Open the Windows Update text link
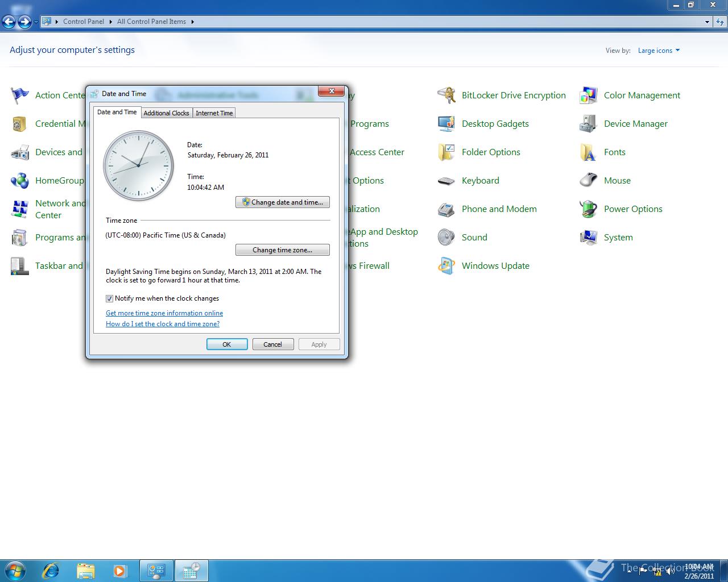The height and width of the screenshot is (582, 728). [495, 266]
